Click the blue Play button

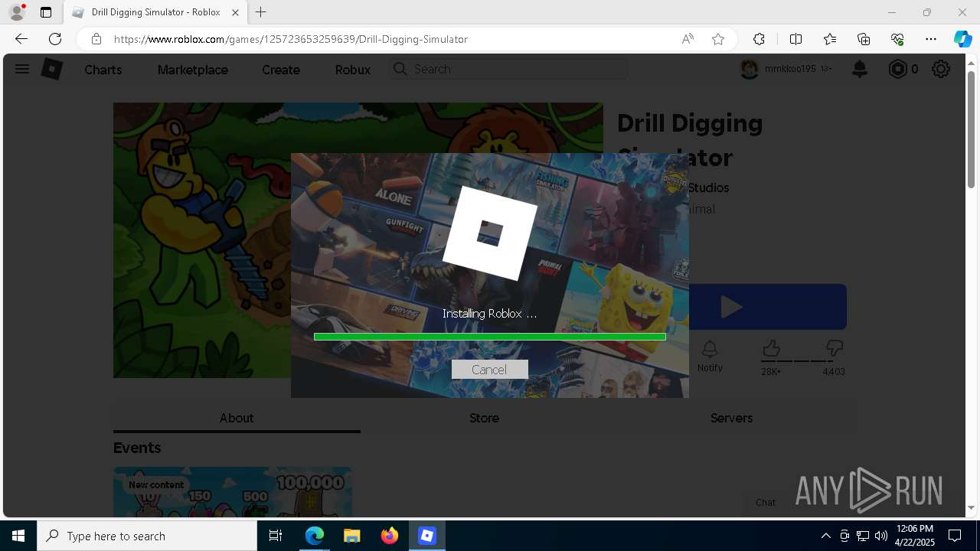[768, 307]
